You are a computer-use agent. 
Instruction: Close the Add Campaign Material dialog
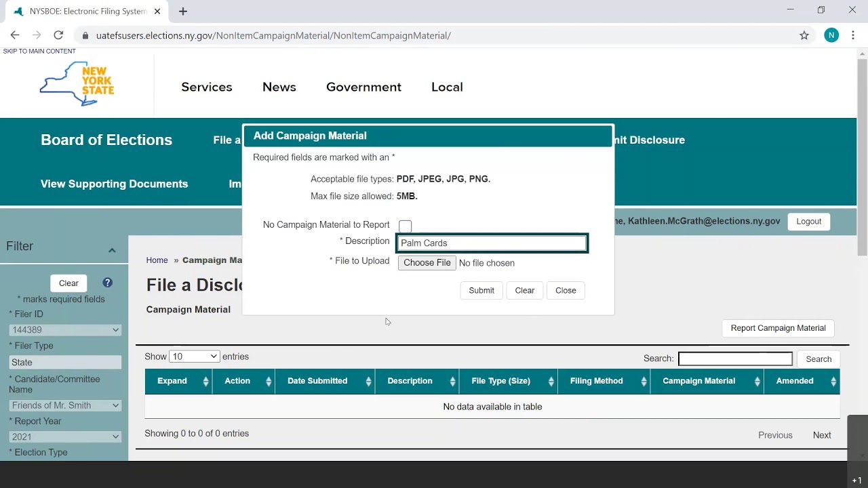(566, 290)
